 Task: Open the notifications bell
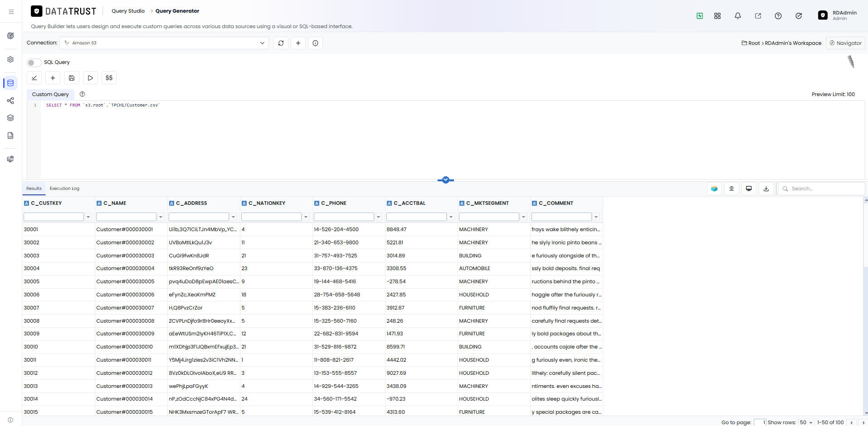click(x=738, y=16)
